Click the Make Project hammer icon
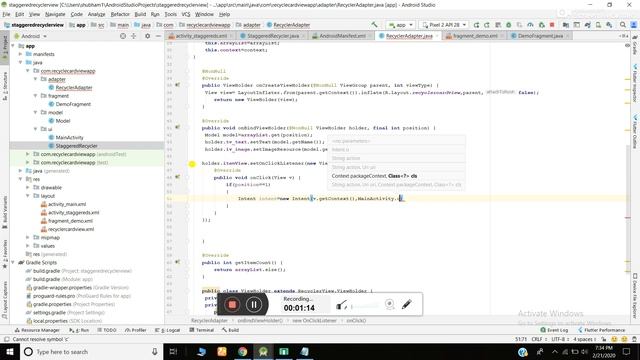Screen dimensions: 640x360 point(374,25)
